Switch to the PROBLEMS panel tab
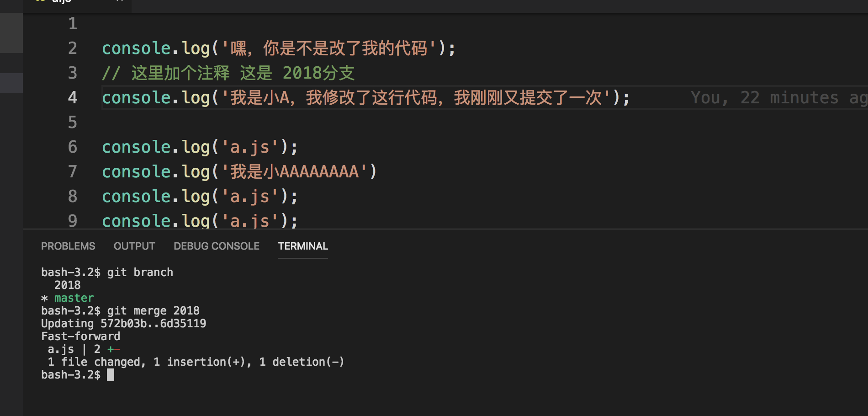Screen dimensions: 868x416 point(68,246)
